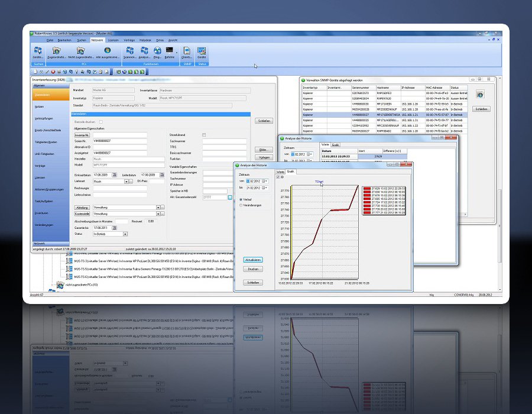
Task: Open Verknüpfungen in the Inventarerfassung sidebar
Action: 44,118
